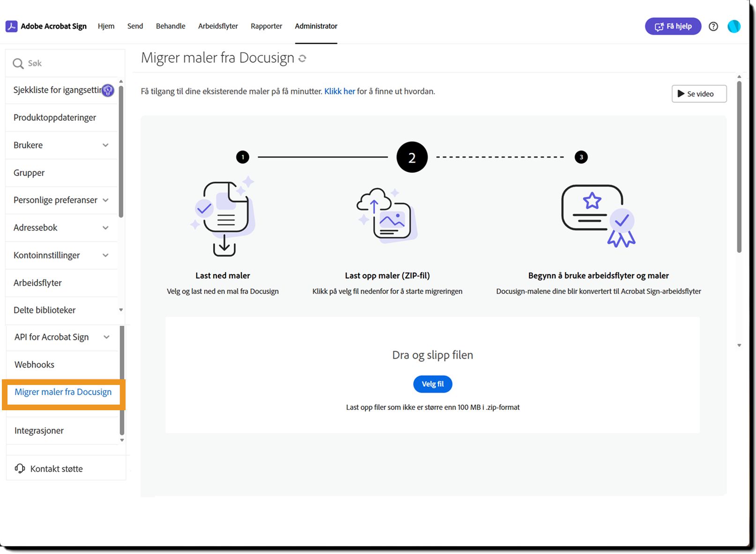The height and width of the screenshot is (554, 756).
Task: Expand the Personlige preferanser section
Action: tap(105, 200)
